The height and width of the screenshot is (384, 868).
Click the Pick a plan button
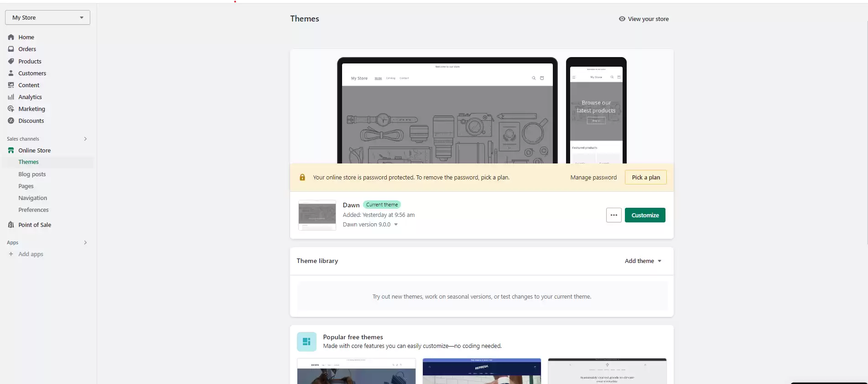point(646,177)
